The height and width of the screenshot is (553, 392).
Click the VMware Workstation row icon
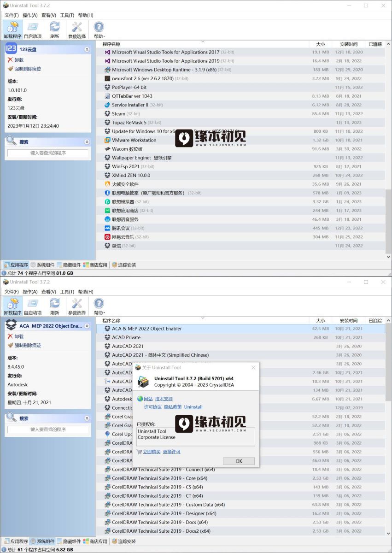[x=107, y=140]
